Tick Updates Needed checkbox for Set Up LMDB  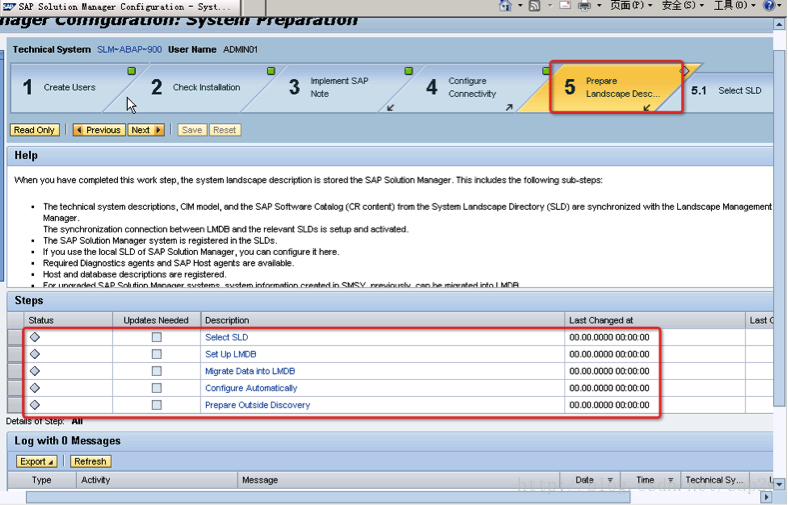pos(157,354)
